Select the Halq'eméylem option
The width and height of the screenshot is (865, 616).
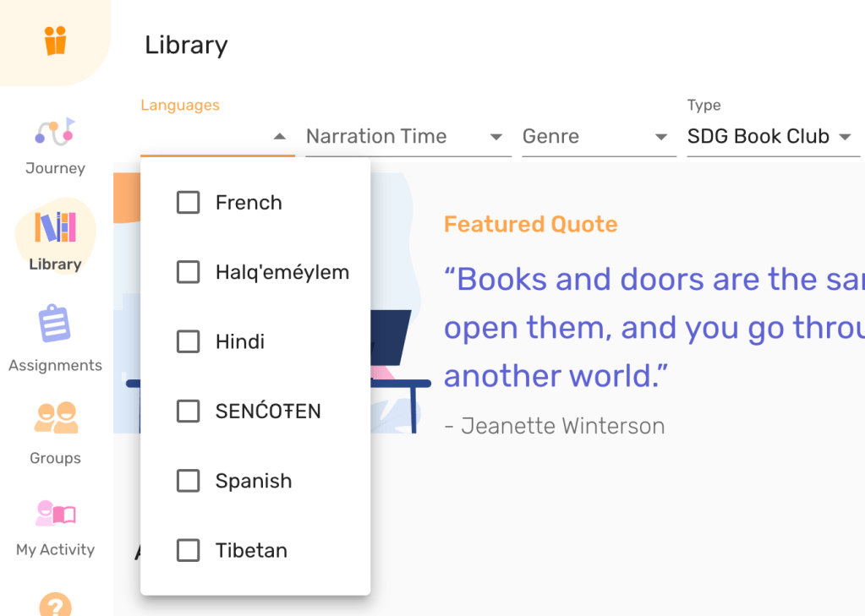[x=282, y=272]
